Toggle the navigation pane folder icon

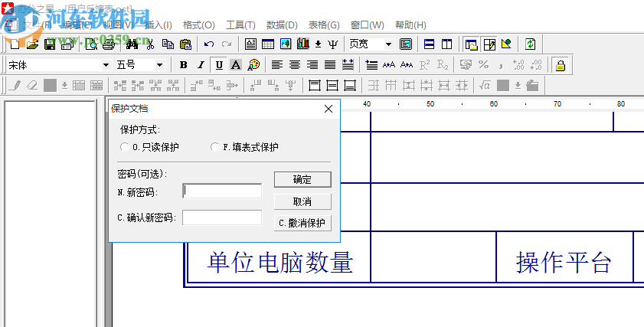point(472,44)
